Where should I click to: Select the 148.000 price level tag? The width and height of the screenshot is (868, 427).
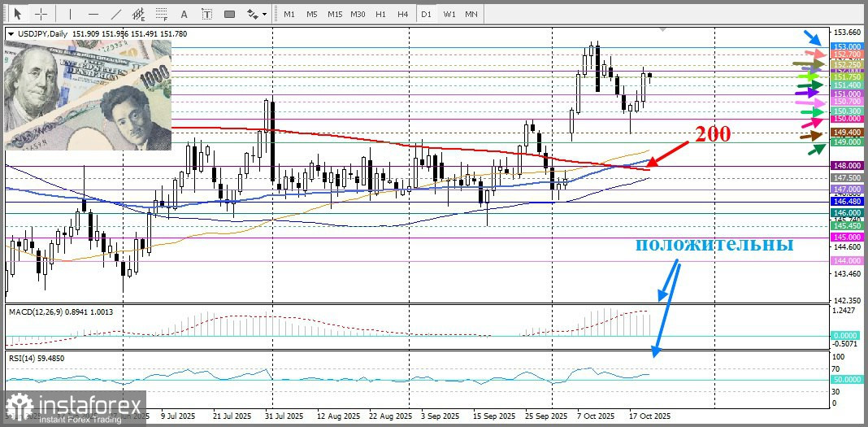[x=846, y=166]
